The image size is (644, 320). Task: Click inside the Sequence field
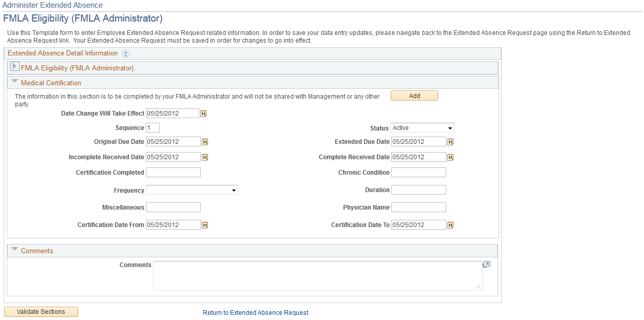pos(152,127)
